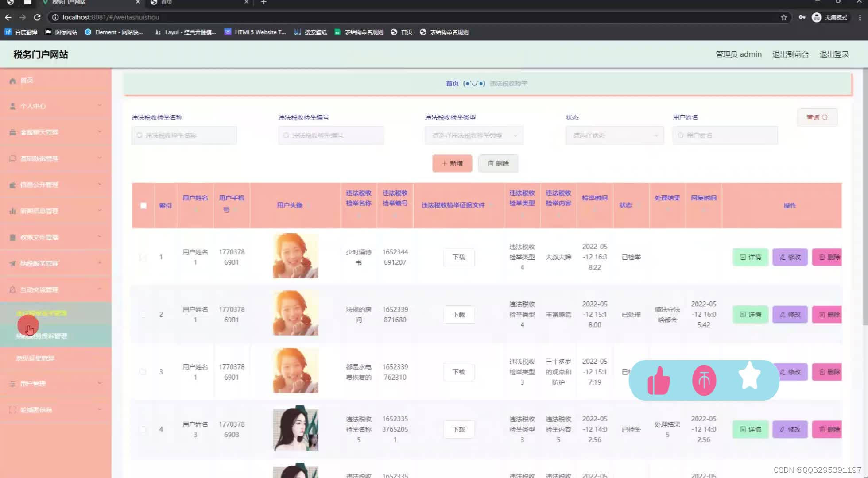The image size is (868, 478).
Task: Click the white star favorite icon
Action: (x=749, y=376)
